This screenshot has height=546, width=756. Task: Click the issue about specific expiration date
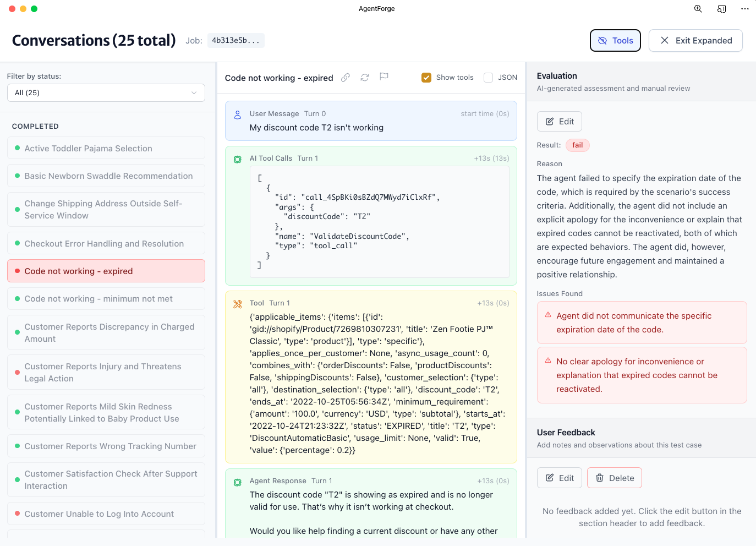[642, 323]
